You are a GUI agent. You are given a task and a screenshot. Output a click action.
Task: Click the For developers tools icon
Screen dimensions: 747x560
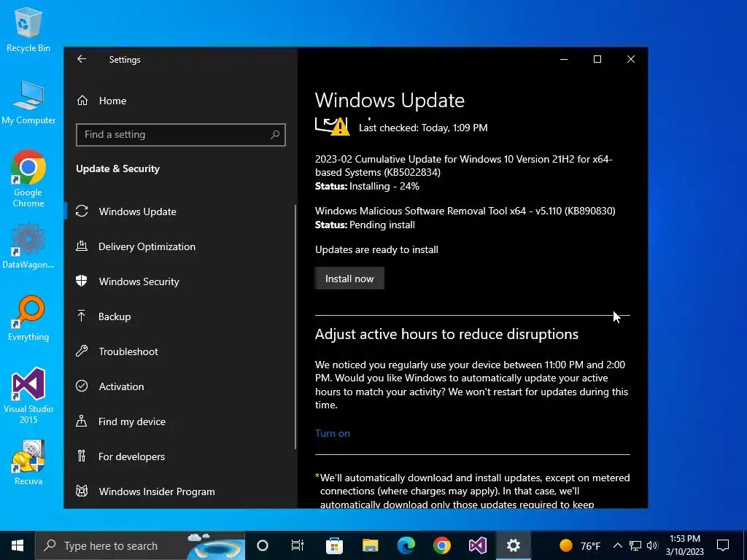click(x=82, y=456)
